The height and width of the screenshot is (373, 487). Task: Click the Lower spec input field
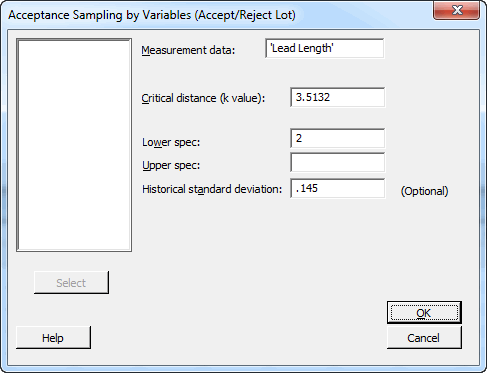(x=337, y=138)
